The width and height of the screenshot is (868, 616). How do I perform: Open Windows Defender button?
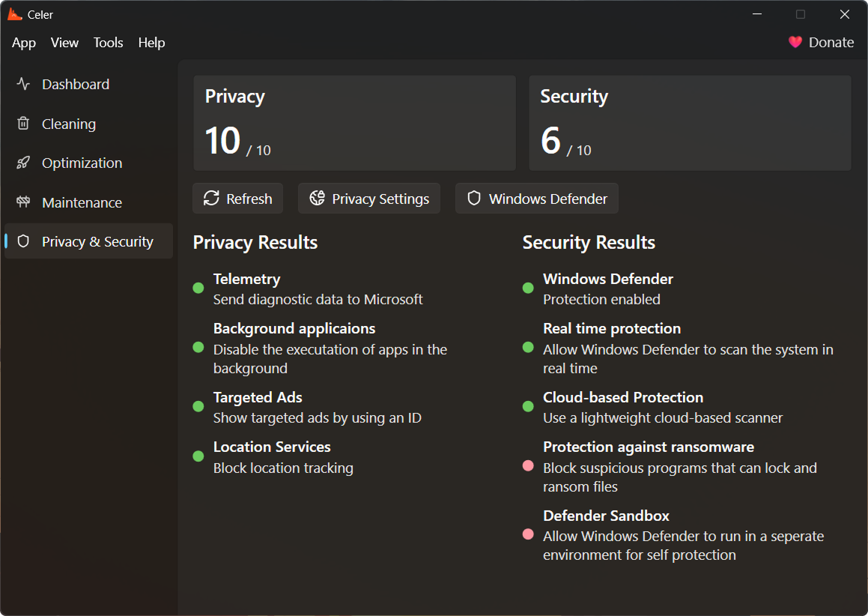(536, 199)
